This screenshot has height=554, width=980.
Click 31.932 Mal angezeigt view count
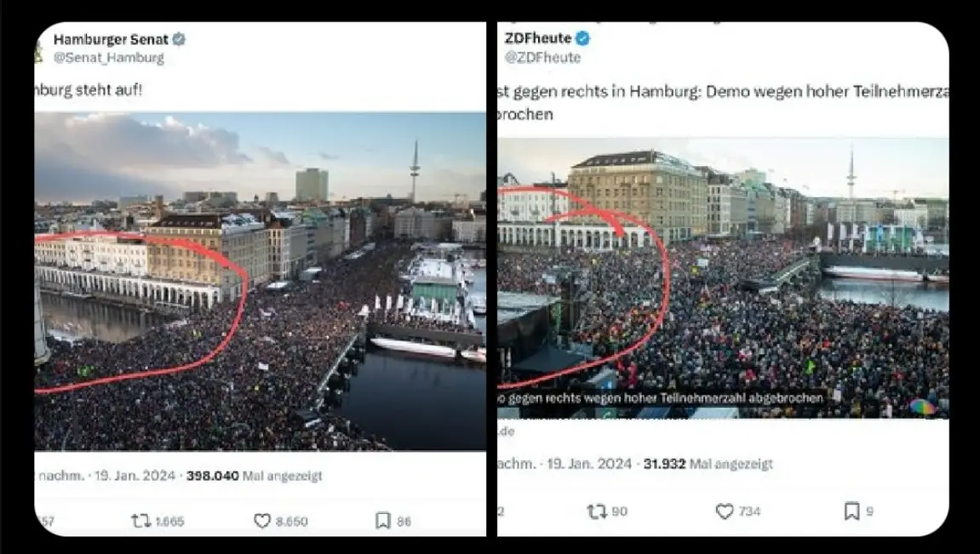pyautogui.click(x=708, y=464)
